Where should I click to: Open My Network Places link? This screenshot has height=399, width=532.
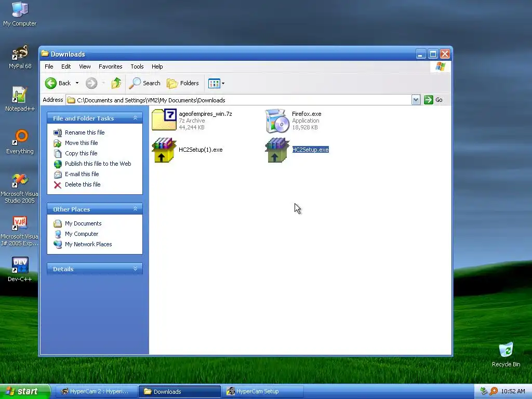(x=88, y=244)
